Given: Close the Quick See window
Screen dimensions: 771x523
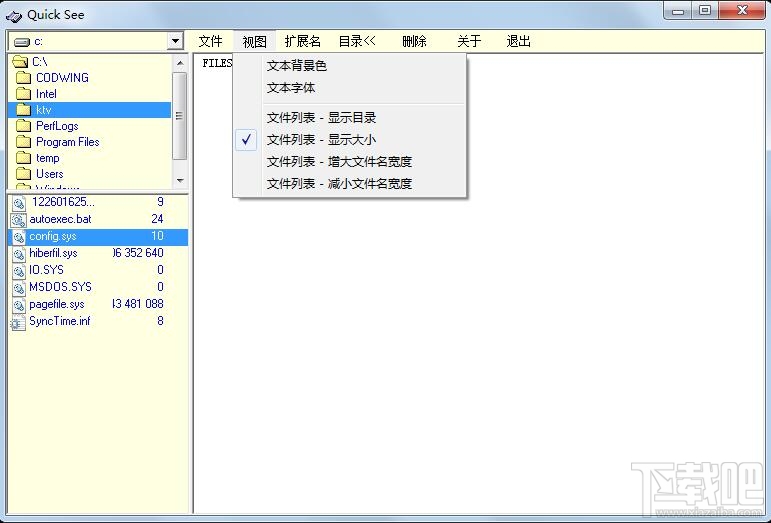Looking at the screenshot, I should pyautogui.click(x=742, y=11).
